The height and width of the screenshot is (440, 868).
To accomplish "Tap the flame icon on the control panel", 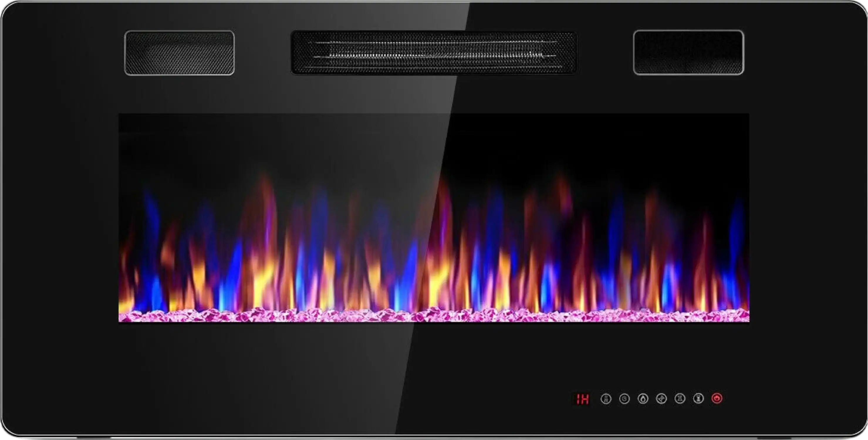I will click(643, 399).
